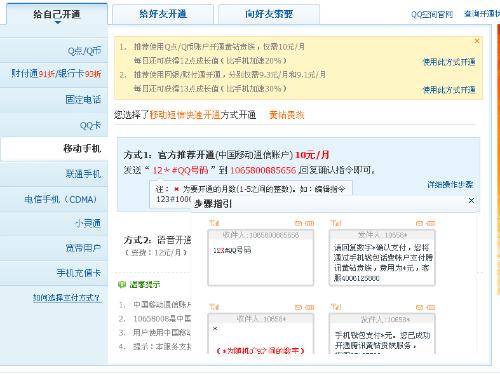Open the QQ空间官网 link
Screen dimensions: 500x374
(432, 14)
